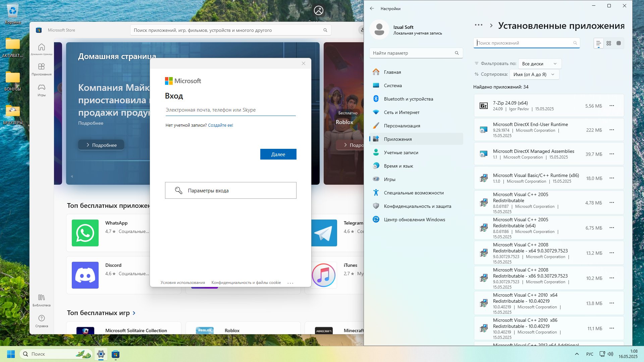The width and height of the screenshot is (644, 362).
Task: Click the Microsoft Store taskbar icon
Action: (x=115, y=354)
